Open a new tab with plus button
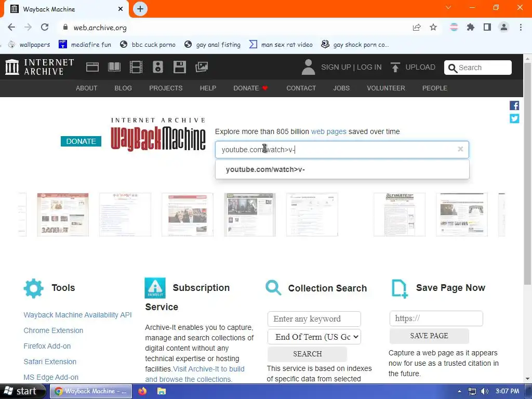Viewport: 532px width, 399px height. pos(140,9)
